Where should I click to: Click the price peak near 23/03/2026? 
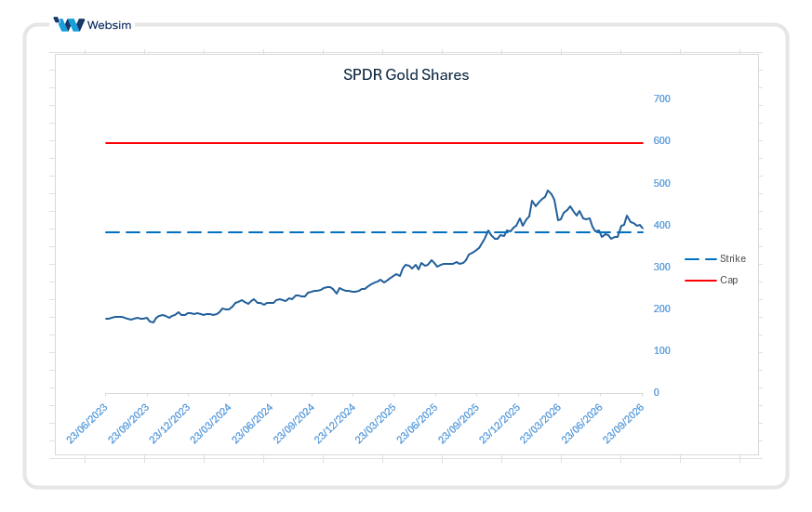coord(548,190)
